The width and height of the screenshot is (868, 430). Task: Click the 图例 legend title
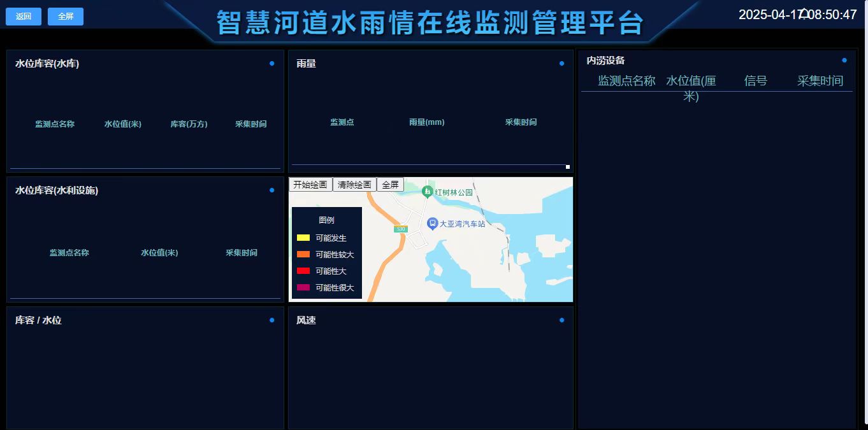click(x=326, y=220)
